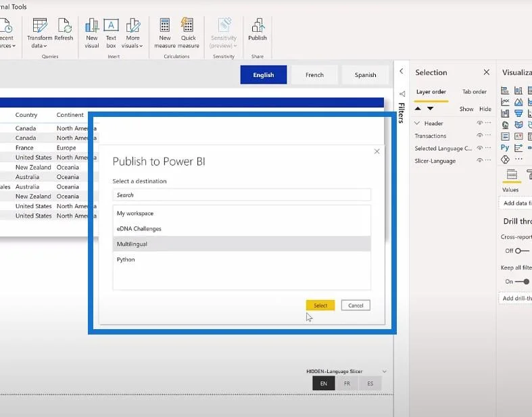
Task: Select the ribbon chart visual
Action: [x=505, y=114]
